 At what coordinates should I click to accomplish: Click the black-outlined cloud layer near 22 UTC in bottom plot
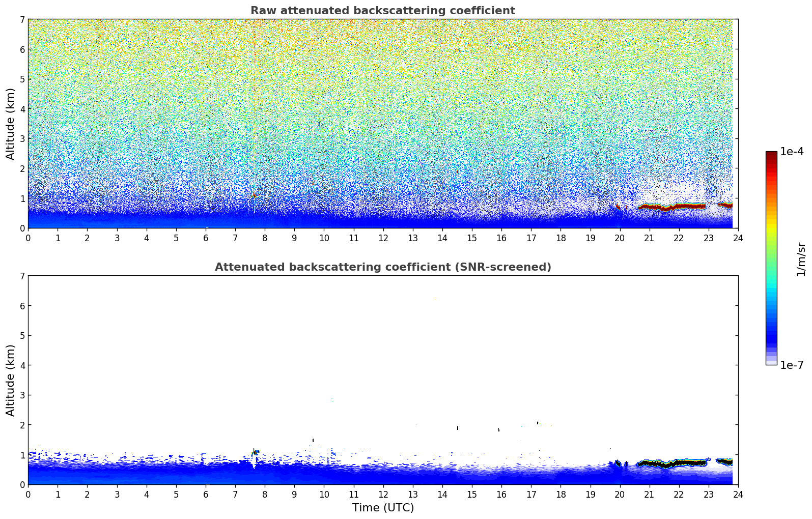point(672,463)
